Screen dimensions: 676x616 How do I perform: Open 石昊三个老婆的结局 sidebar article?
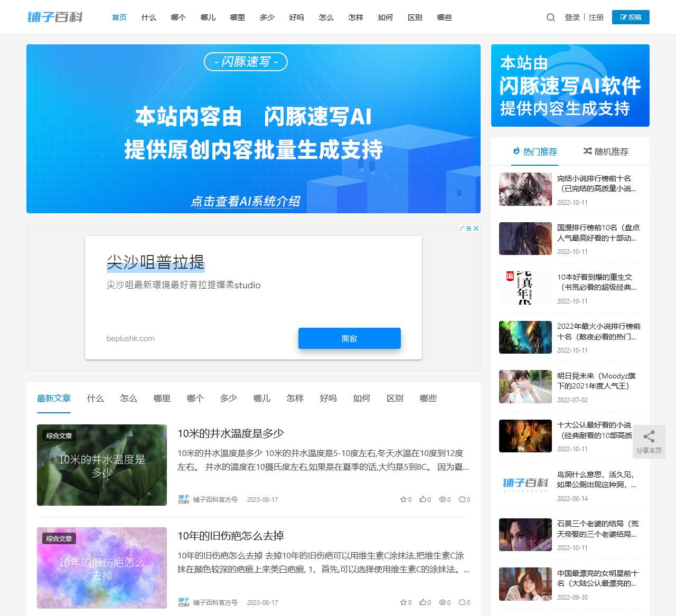pyautogui.click(x=598, y=529)
